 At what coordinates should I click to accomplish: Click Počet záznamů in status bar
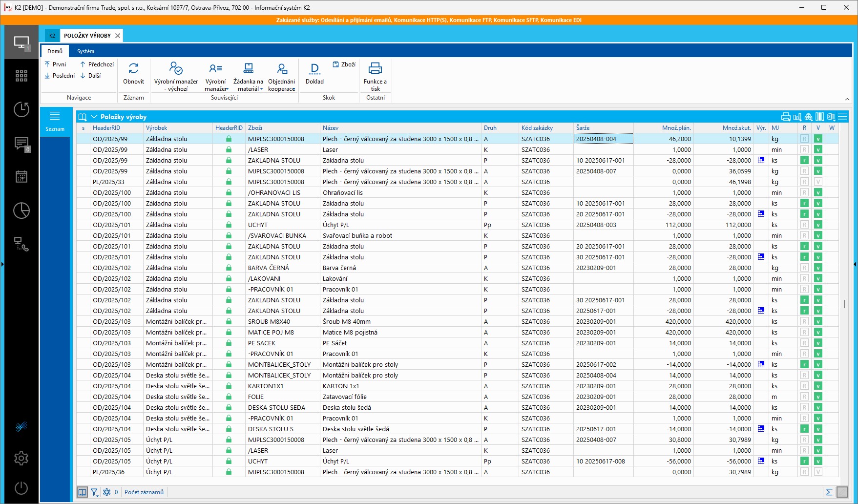(144, 492)
